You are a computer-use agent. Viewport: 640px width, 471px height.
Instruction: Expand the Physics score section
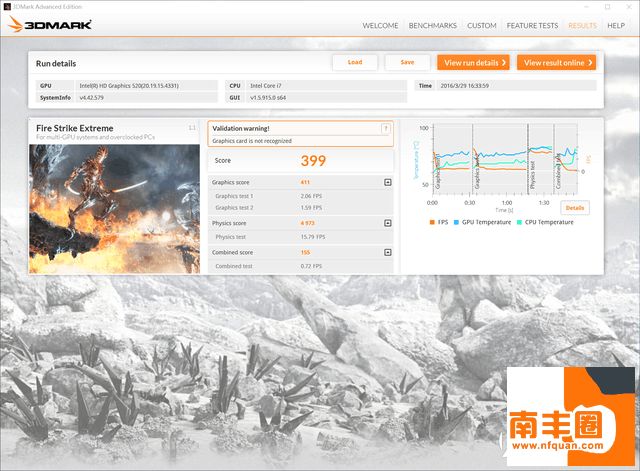(x=387, y=223)
